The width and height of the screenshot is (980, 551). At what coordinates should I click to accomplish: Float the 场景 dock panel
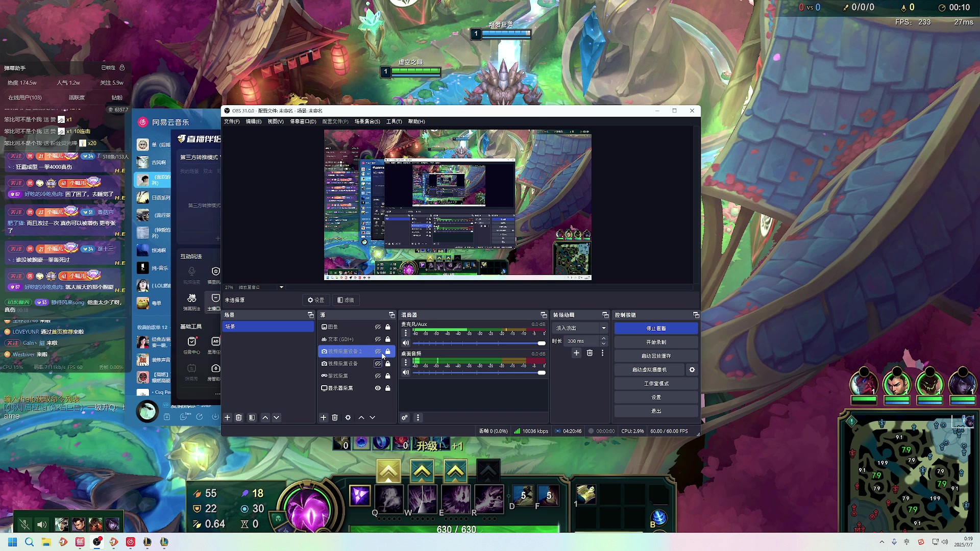click(x=310, y=315)
